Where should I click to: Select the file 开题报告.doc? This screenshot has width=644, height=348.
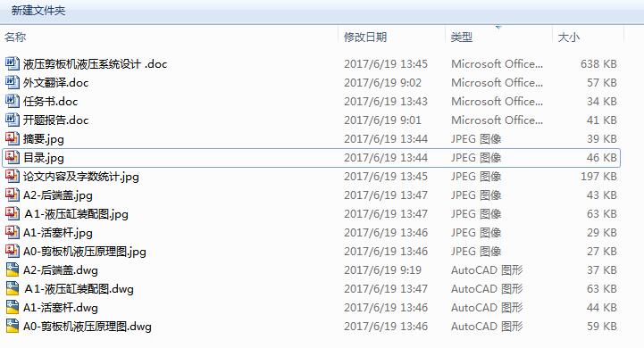point(56,120)
